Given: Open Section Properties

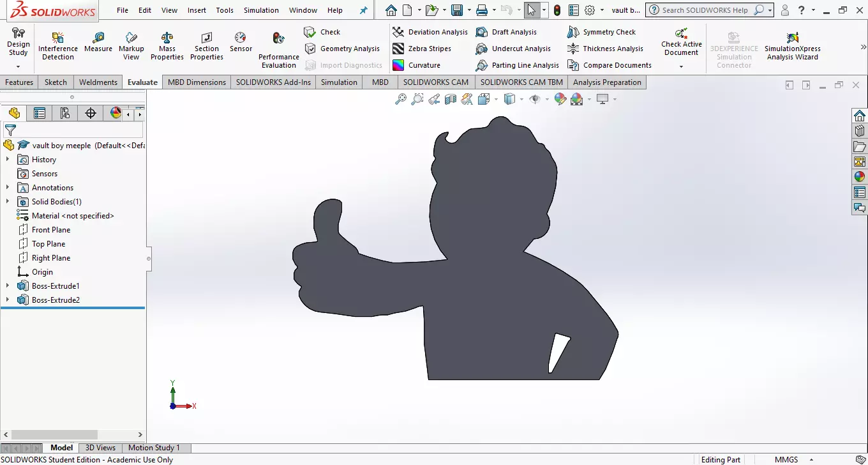Looking at the screenshot, I should 207,46.
